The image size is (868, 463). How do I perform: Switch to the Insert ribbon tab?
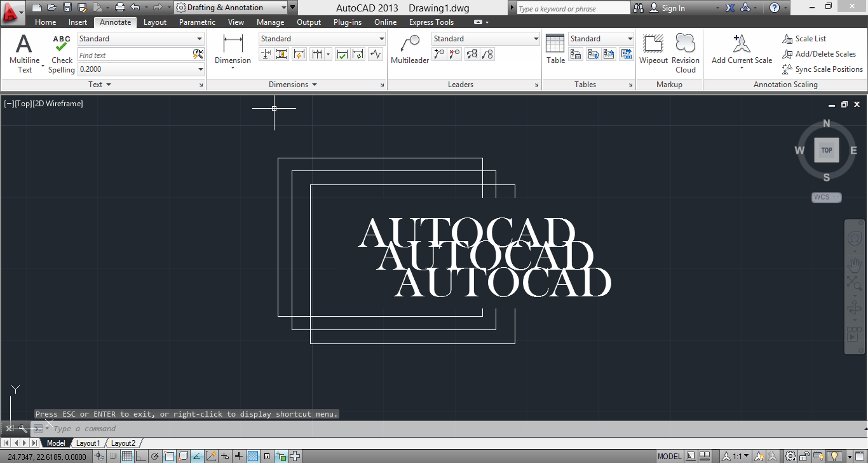[78, 22]
